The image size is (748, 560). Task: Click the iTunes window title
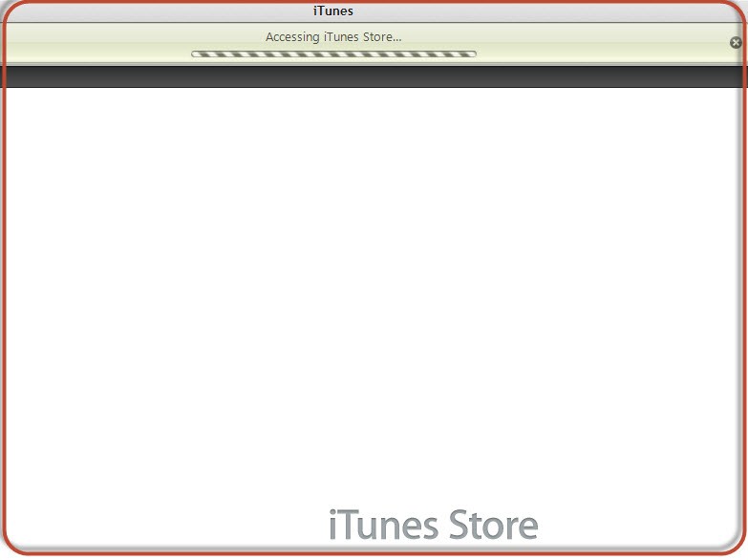(x=333, y=11)
